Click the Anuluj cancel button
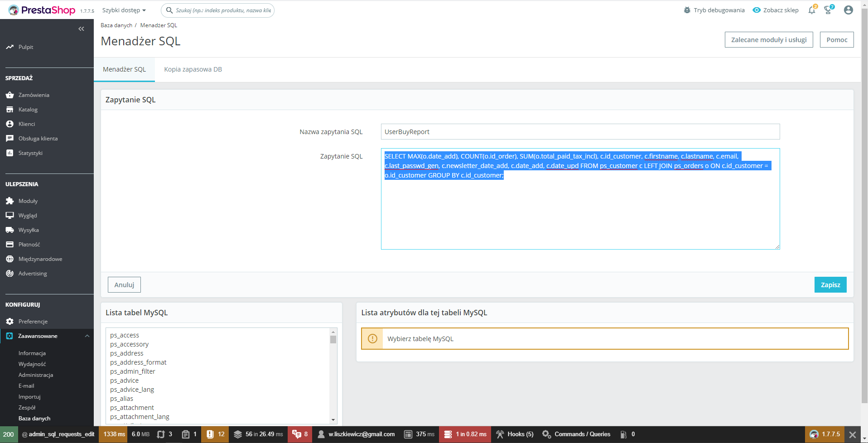Viewport: 868px width, 443px height. pyautogui.click(x=124, y=285)
